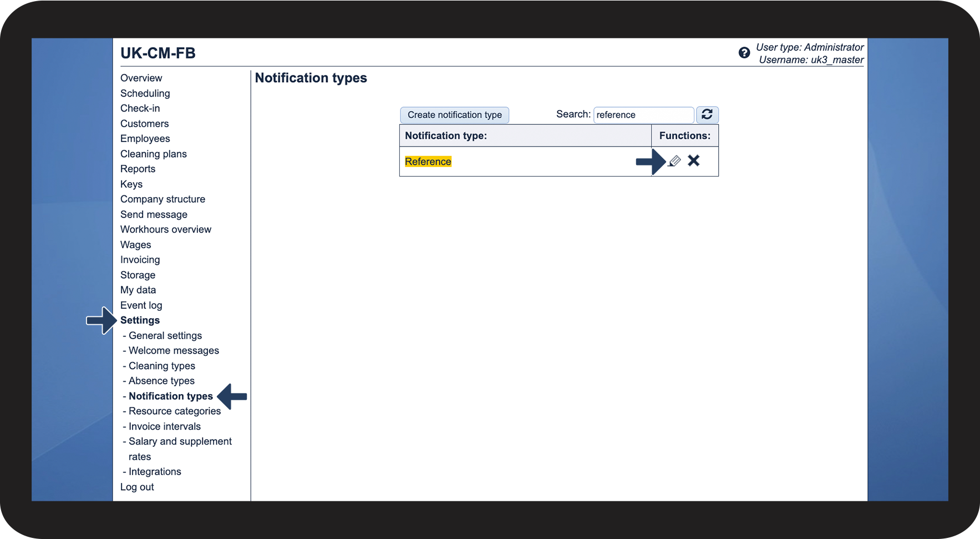Navigate to Invoicing

point(140,260)
